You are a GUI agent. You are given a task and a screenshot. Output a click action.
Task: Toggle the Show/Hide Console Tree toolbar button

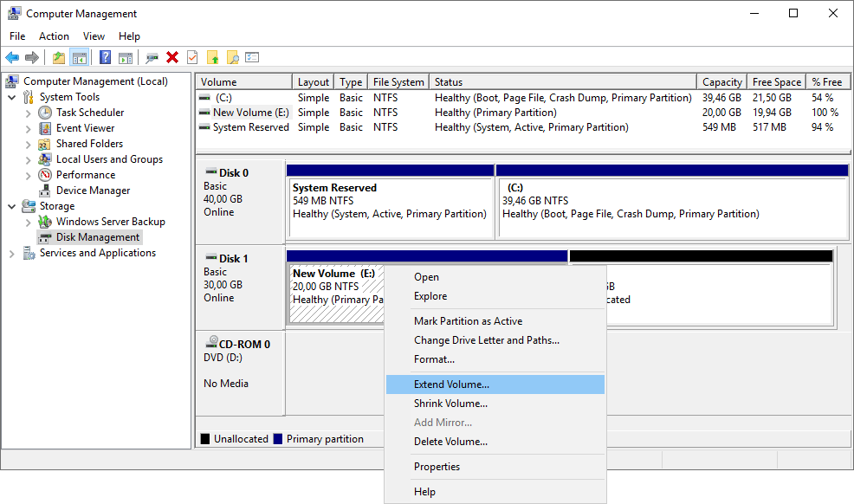click(80, 57)
